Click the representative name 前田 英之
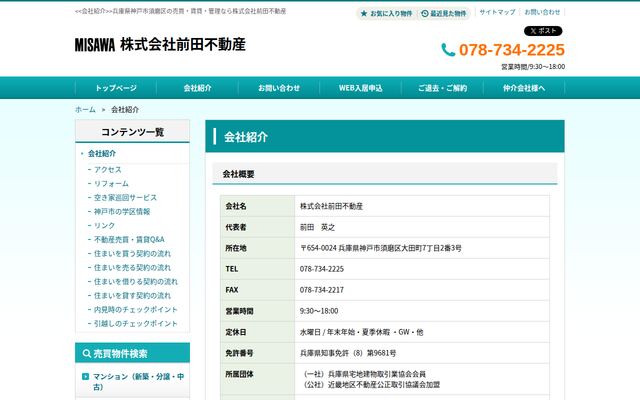The height and width of the screenshot is (400, 640). [x=318, y=227]
